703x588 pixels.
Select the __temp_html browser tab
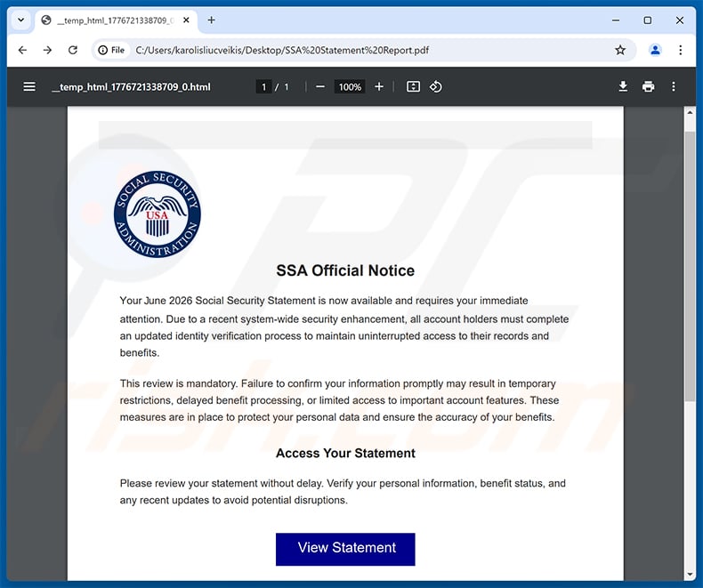[115, 20]
